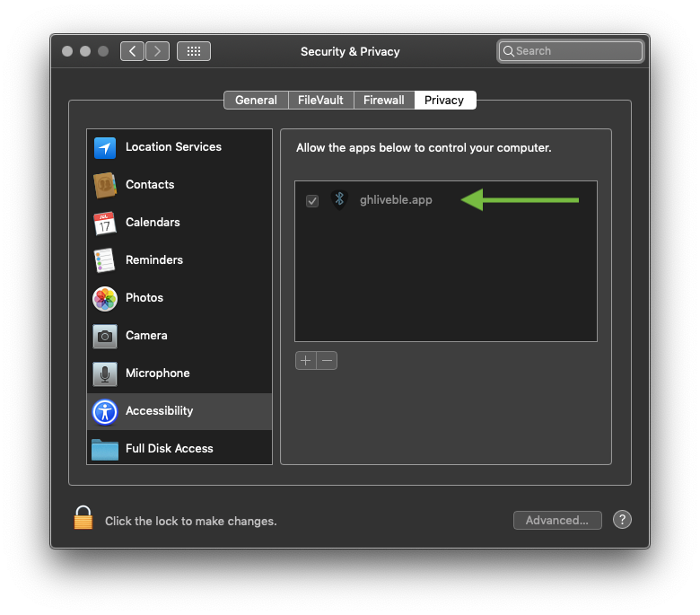Click the lock icon to make changes
Image resolution: width=700 pixels, height=615 pixels.
point(83,518)
